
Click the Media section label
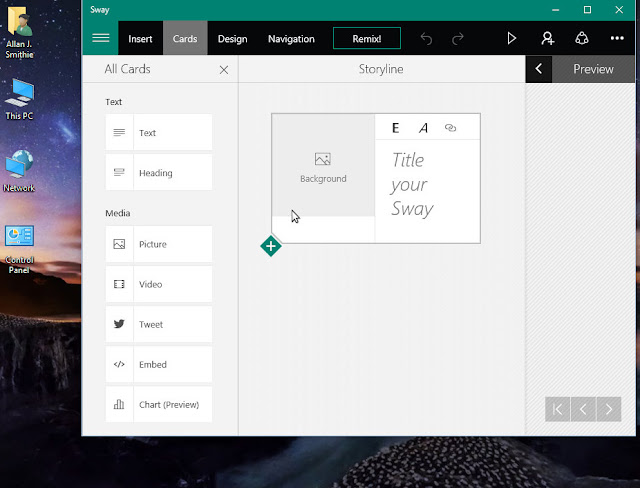click(118, 213)
